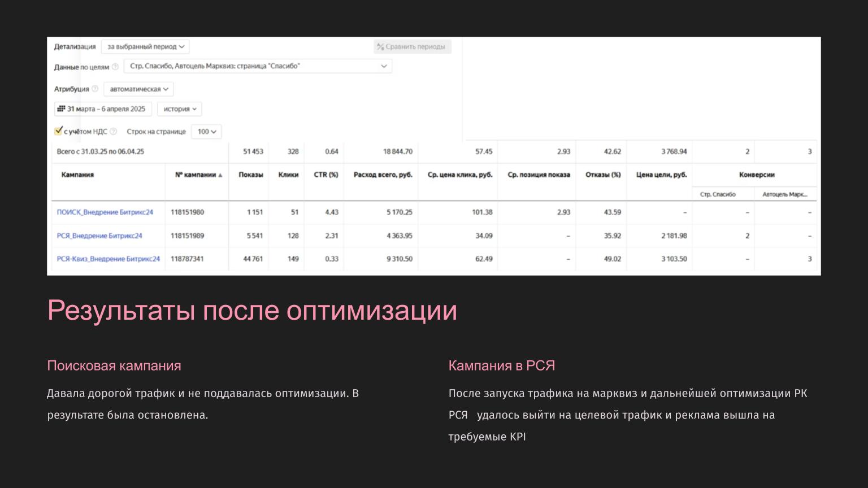Click the 'Стр. Спасибо' conversion subheader

click(718, 195)
